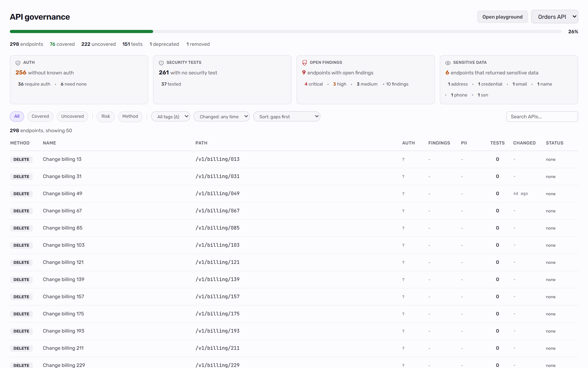This screenshot has height=368, width=588.
Task: Click the 76 covered summary stat
Action: (62, 44)
